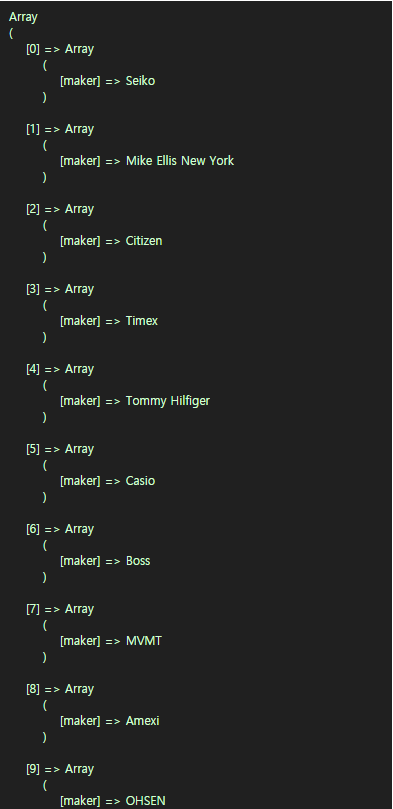Click the [1] => Array index line
Viewport: 393px width, 809px height.
pyautogui.click(x=60, y=130)
